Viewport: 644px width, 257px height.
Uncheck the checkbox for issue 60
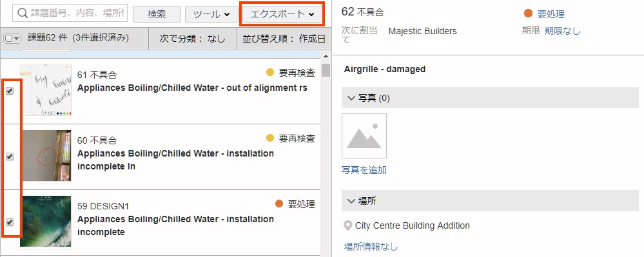point(10,157)
